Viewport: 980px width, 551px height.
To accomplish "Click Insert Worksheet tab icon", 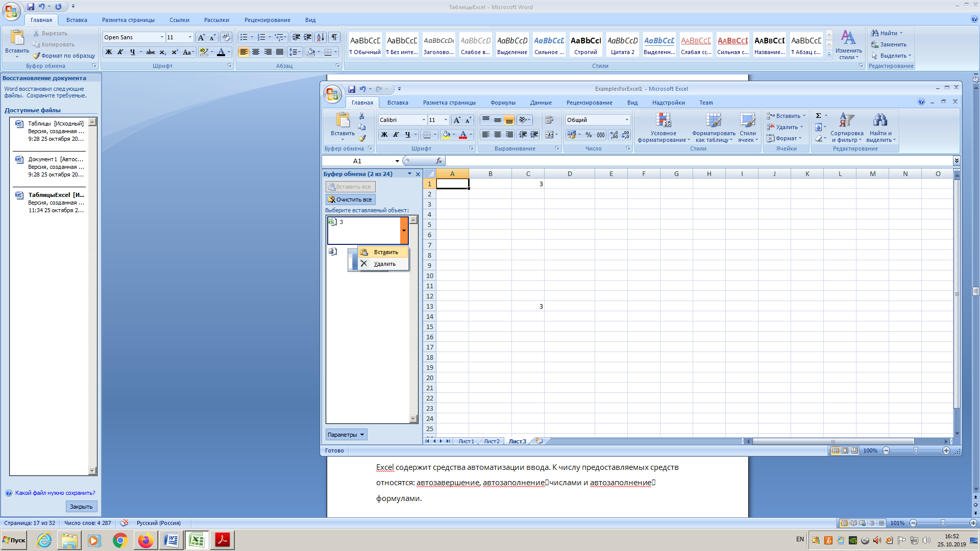I will [539, 441].
